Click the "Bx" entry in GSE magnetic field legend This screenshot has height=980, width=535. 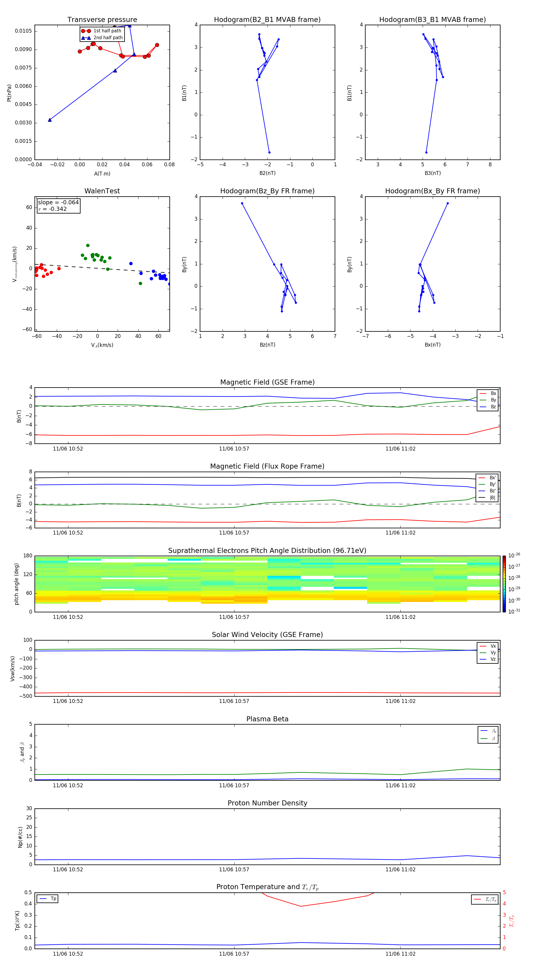point(488,393)
